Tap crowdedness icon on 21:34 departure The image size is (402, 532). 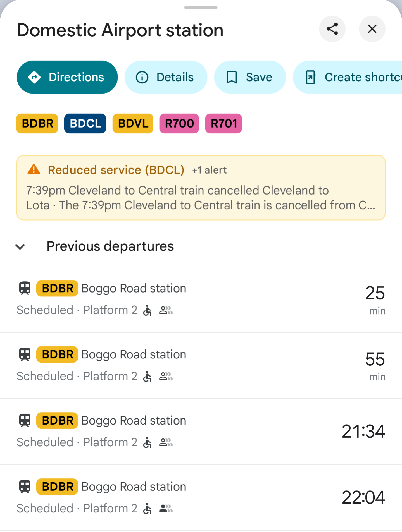[x=166, y=442]
